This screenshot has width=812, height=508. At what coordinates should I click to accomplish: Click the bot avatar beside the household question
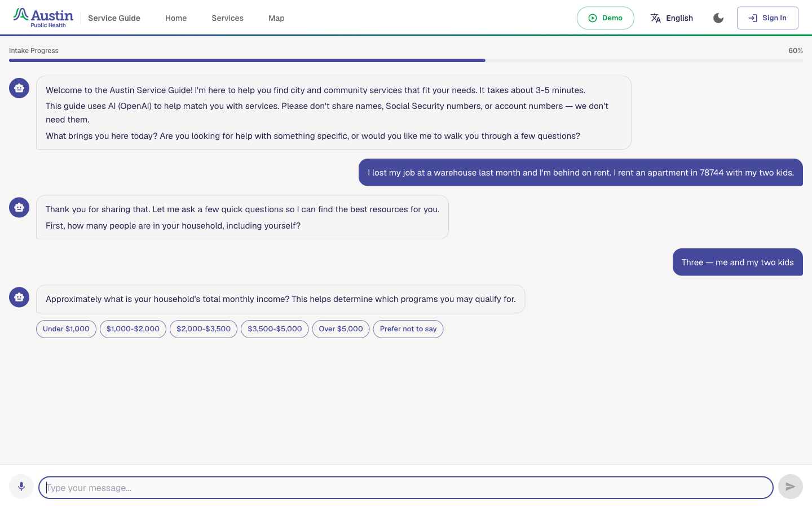[x=19, y=207]
